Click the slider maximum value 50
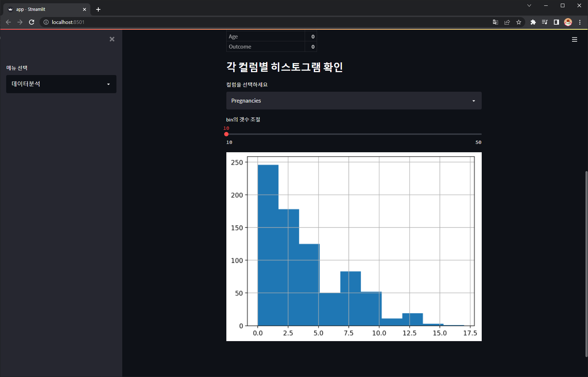 click(478, 142)
